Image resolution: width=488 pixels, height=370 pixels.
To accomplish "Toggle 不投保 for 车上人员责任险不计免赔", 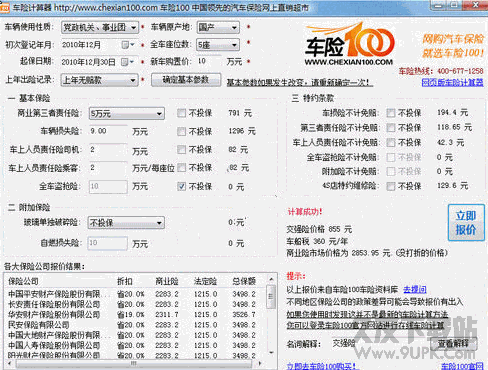I will [391, 142].
